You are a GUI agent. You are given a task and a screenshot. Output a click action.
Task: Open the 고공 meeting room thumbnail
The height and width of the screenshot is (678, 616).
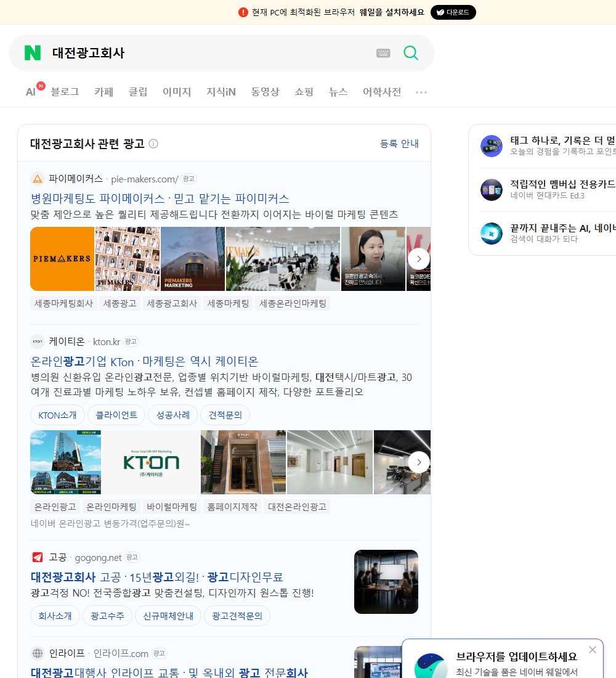tap(386, 582)
